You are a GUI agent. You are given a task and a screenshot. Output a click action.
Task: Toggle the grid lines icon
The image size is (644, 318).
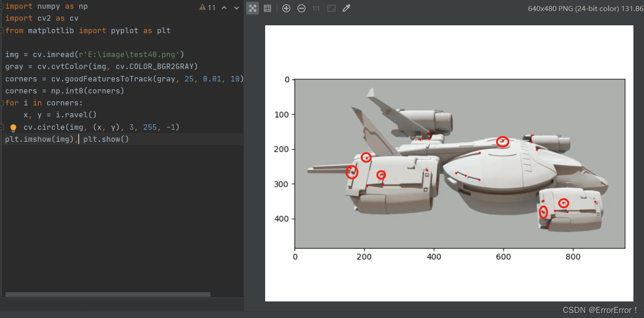[x=267, y=8]
